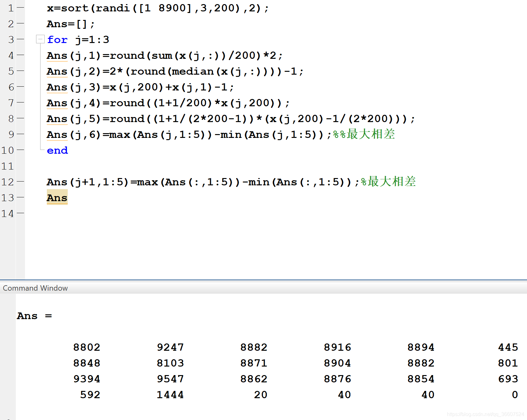Select output value 8894
527x420 pixels.
(421, 347)
